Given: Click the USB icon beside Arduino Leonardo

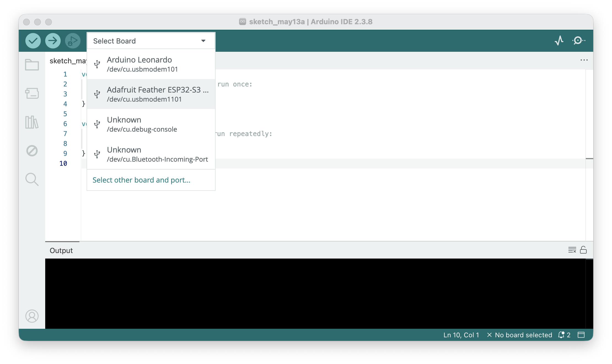Looking at the screenshot, I should [x=97, y=64].
